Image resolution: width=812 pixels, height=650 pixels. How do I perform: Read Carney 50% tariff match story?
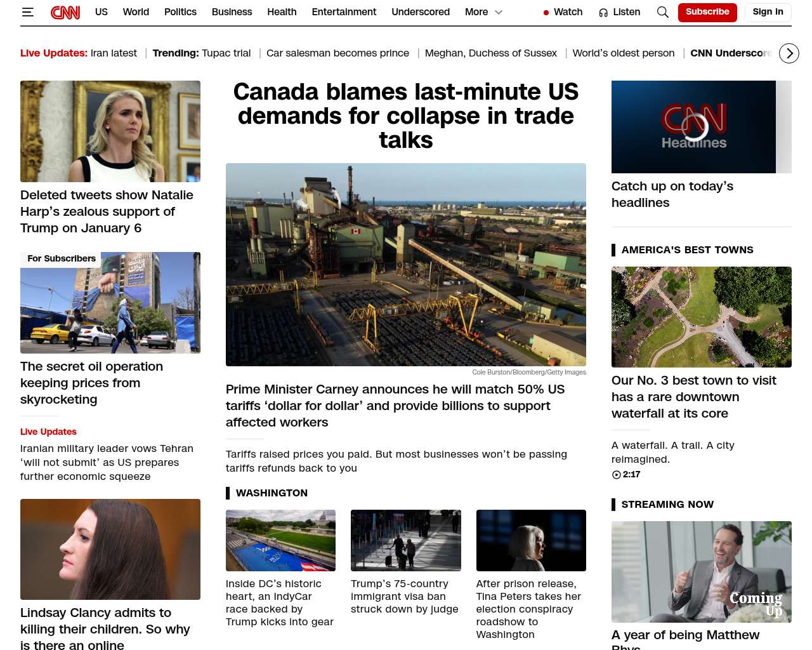click(395, 406)
